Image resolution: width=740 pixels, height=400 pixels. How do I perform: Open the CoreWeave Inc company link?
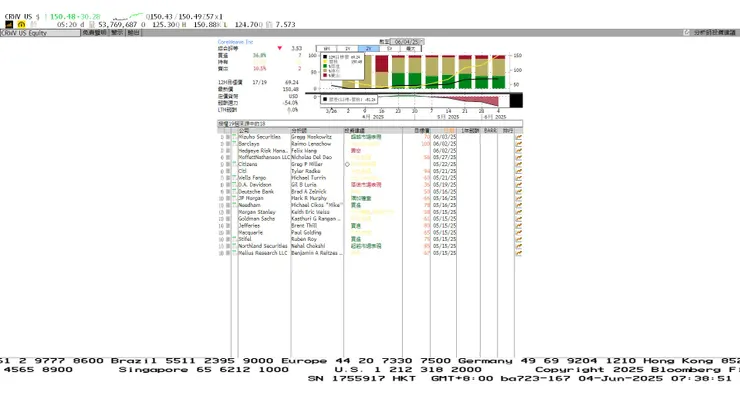[x=235, y=42]
